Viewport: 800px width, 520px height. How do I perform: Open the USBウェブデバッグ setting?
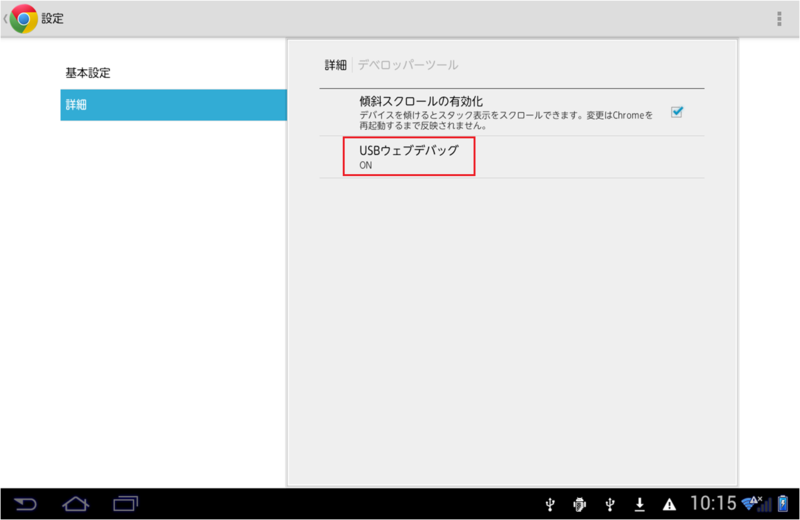pos(512,157)
